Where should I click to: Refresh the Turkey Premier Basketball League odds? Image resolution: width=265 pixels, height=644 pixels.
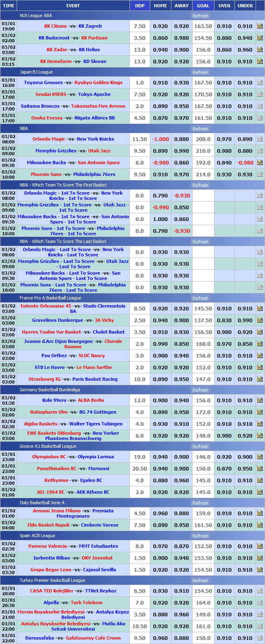coord(200,581)
